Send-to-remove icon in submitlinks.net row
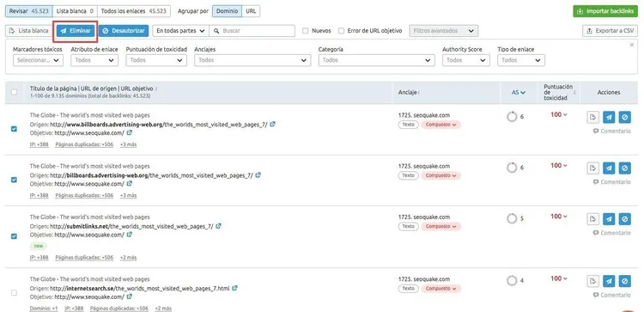Image resolution: width=644 pixels, height=312 pixels. click(609, 219)
